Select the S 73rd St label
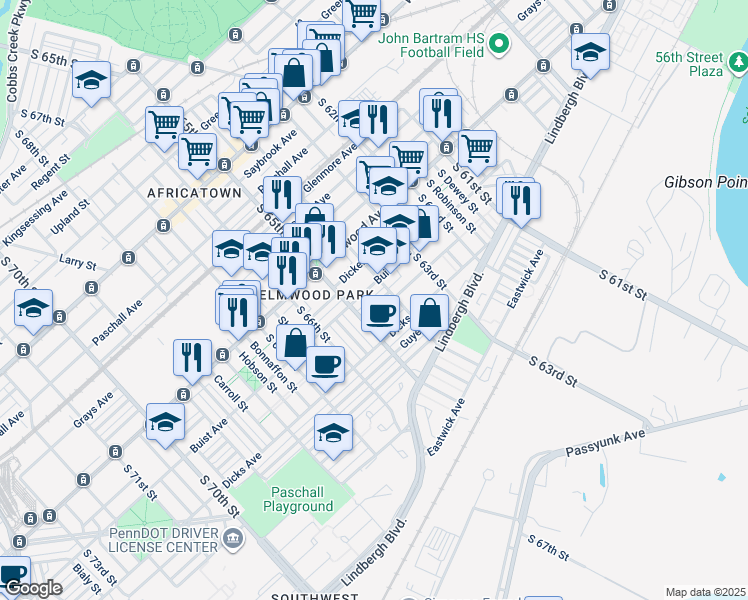Screen dimensions: 748x600 pos(100,568)
